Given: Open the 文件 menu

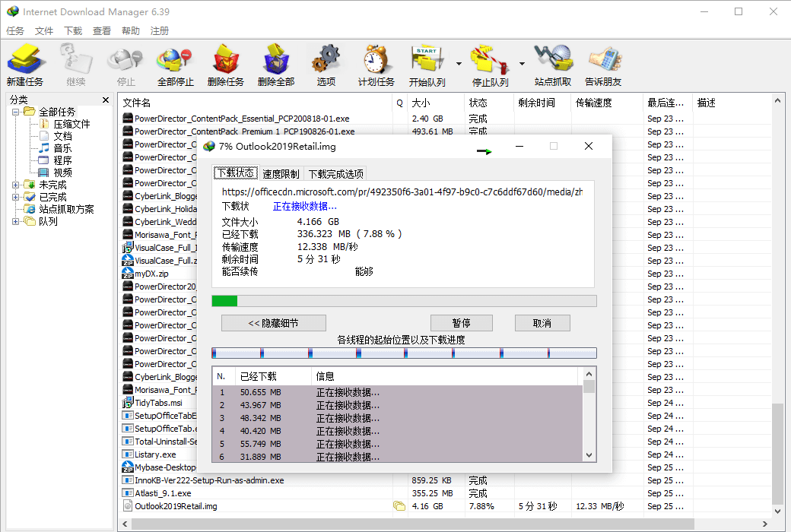Looking at the screenshot, I should [44, 30].
